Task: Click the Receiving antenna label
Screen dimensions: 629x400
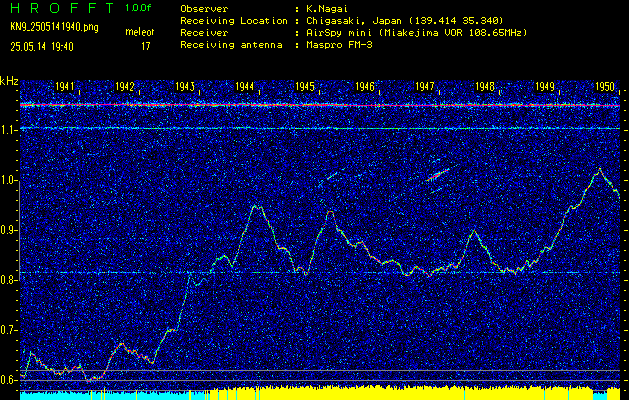Action: point(231,45)
